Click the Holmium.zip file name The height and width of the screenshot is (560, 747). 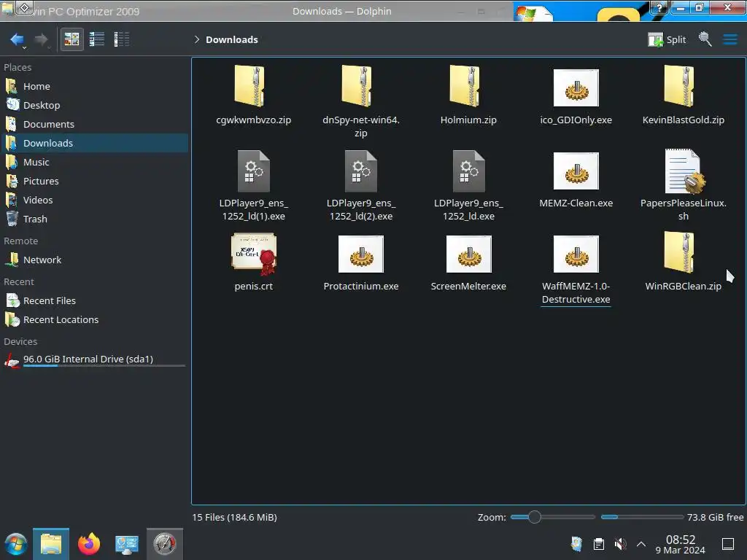pyautogui.click(x=469, y=120)
